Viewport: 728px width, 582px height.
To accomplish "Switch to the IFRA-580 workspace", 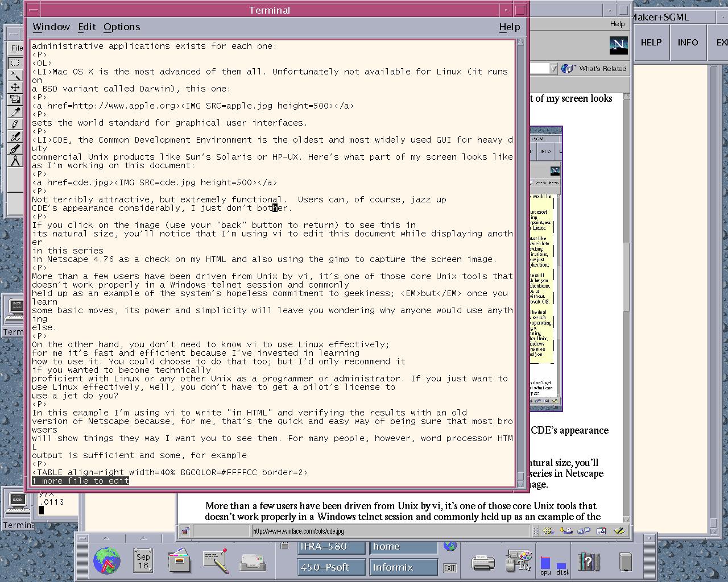I will (x=331, y=547).
